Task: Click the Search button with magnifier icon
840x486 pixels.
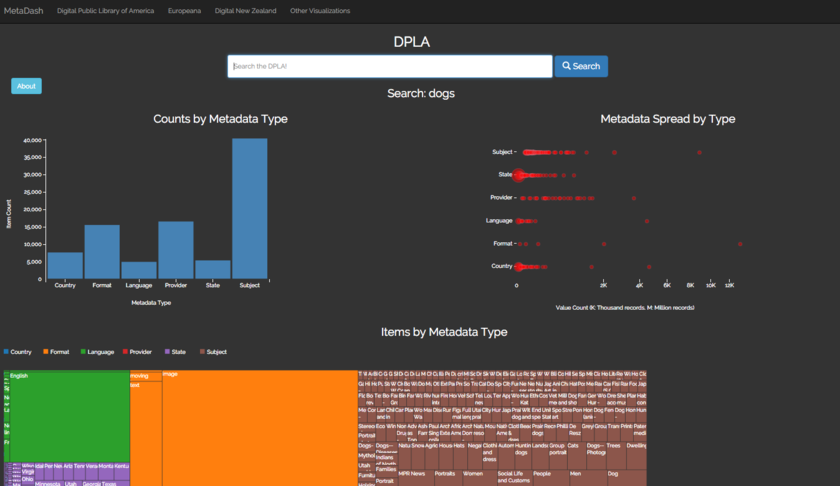Action: point(581,66)
